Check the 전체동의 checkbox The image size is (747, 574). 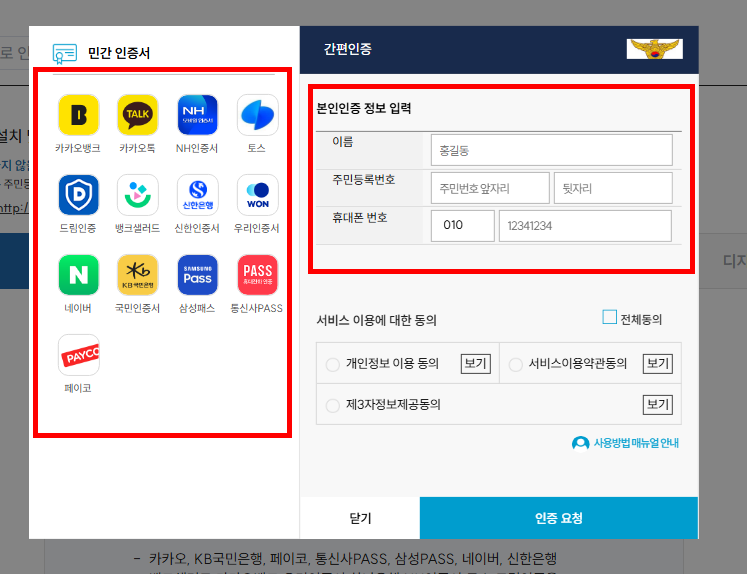click(x=609, y=317)
